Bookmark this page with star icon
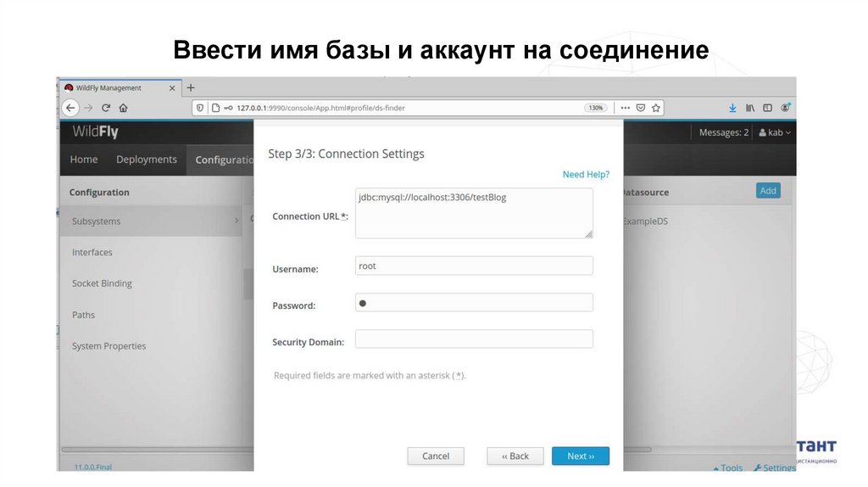The width and height of the screenshot is (868, 487). click(656, 108)
